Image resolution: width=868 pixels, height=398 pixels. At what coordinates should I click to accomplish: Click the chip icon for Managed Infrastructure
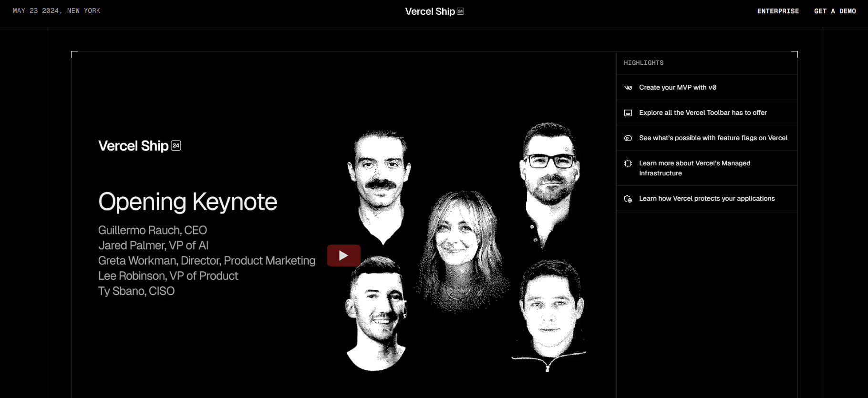[628, 163]
